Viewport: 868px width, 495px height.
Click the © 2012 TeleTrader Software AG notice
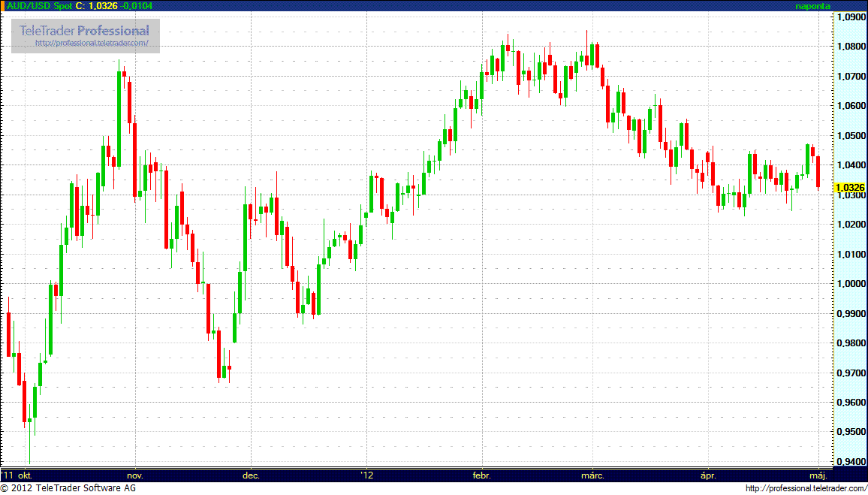pyautogui.click(x=68, y=488)
